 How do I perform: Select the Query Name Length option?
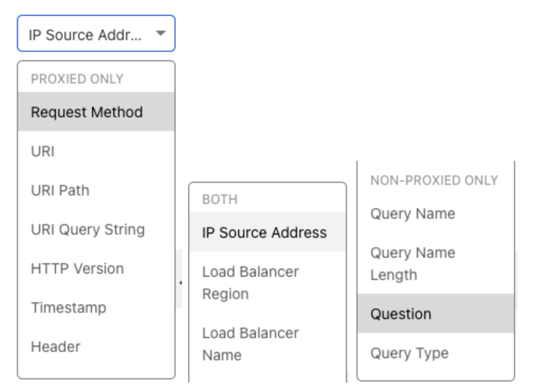[x=412, y=264]
